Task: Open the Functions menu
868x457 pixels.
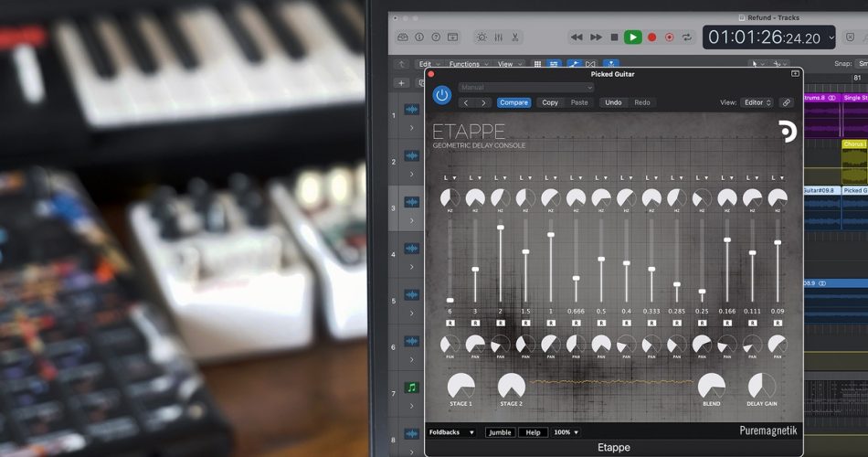Action: (469, 64)
